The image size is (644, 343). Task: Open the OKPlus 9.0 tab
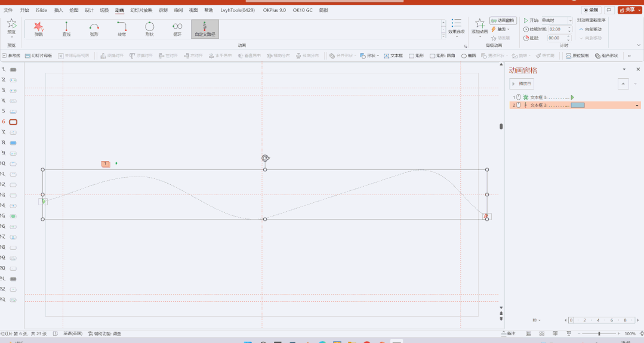tap(275, 10)
